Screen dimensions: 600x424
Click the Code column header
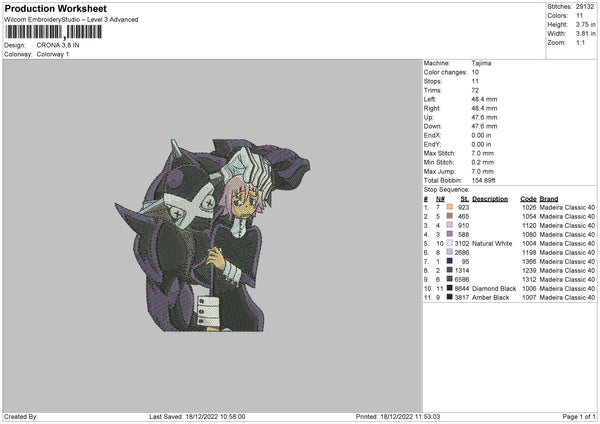tap(528, 199)
